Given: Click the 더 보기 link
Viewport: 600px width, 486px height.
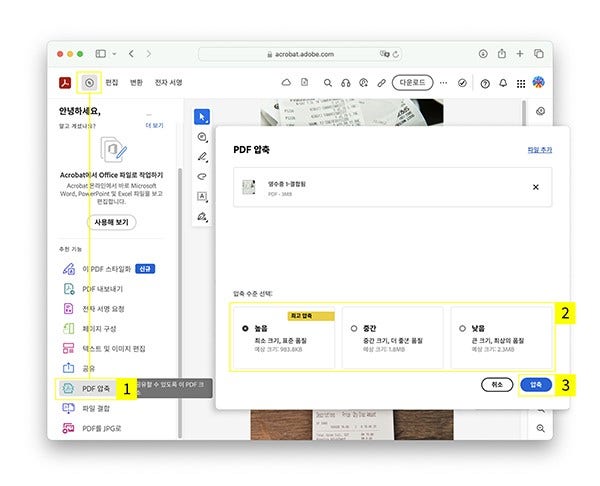Looking at the screenshot, I should [154, 126].
